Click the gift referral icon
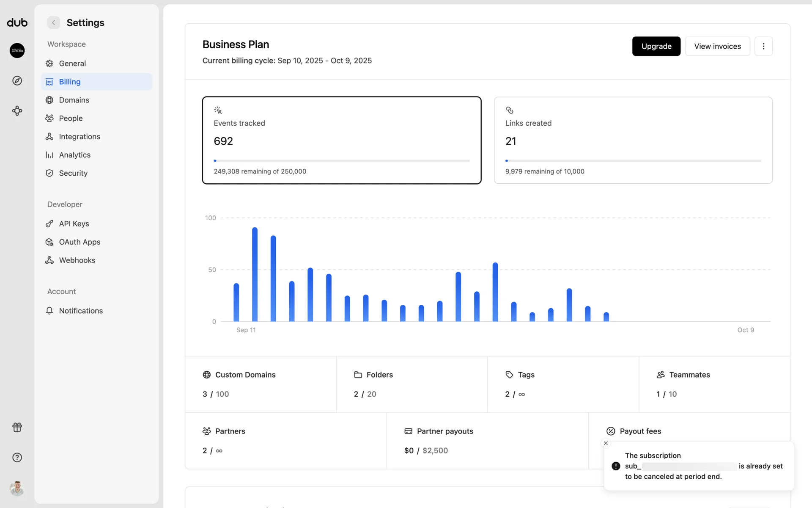 pyautogui.click(x=17, y=427)
